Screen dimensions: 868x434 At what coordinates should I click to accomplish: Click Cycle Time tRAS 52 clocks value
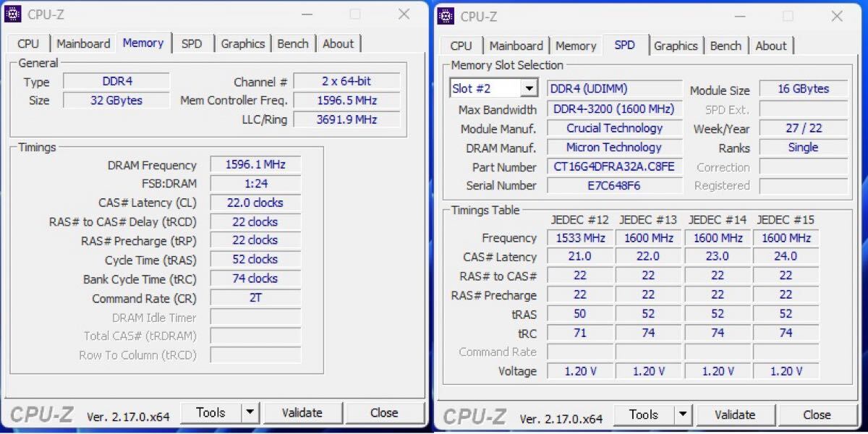pos(255,259)
